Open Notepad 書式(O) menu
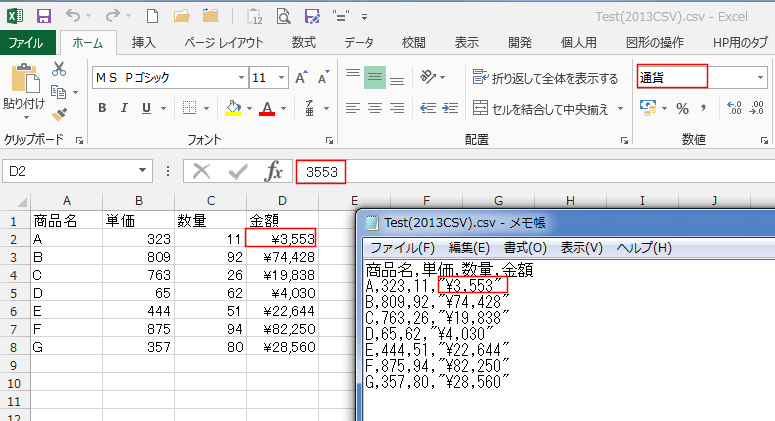 pyautogui.click(x=525, y=248)
